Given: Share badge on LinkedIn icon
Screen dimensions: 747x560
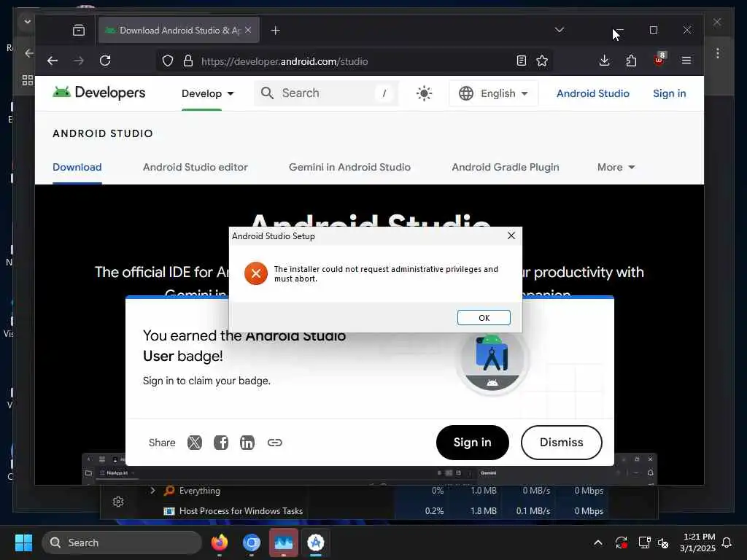Looking at the screenshot, I should [247, 443].
